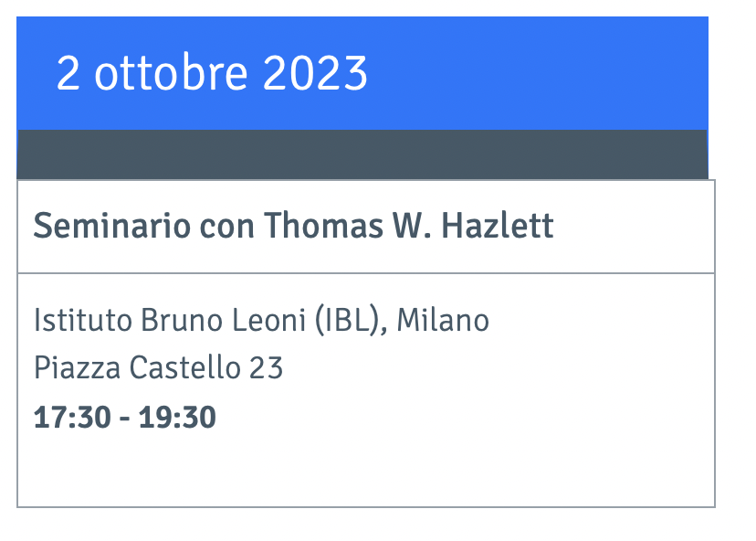Click the start time '17:30'

pos(72,418)
